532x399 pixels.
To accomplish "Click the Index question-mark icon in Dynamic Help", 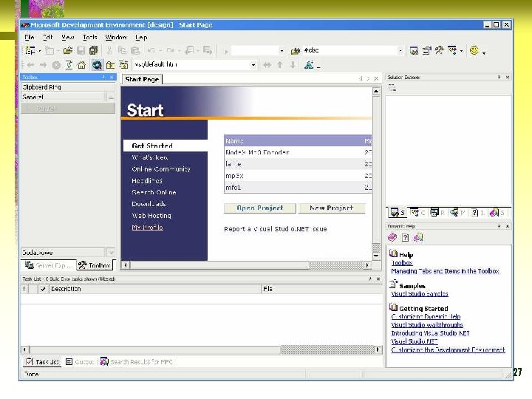I will (405, 237).
